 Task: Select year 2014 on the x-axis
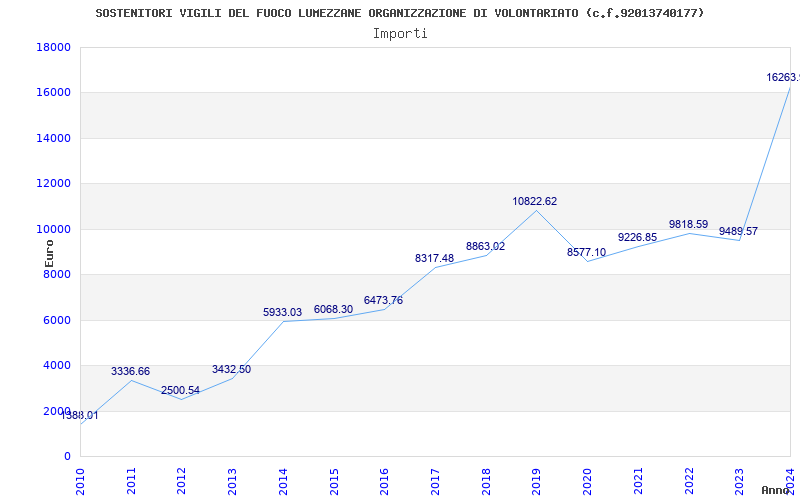coord(283,478)
